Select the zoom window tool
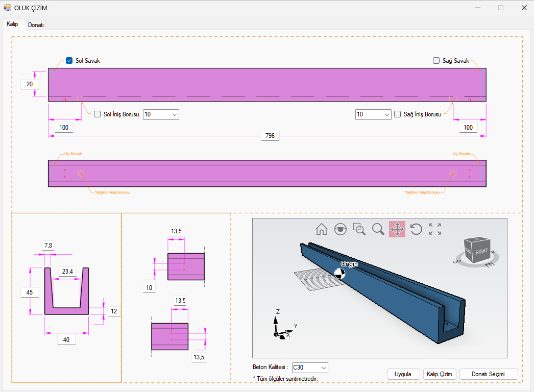The image size is (534, 392). pos(359,229)
